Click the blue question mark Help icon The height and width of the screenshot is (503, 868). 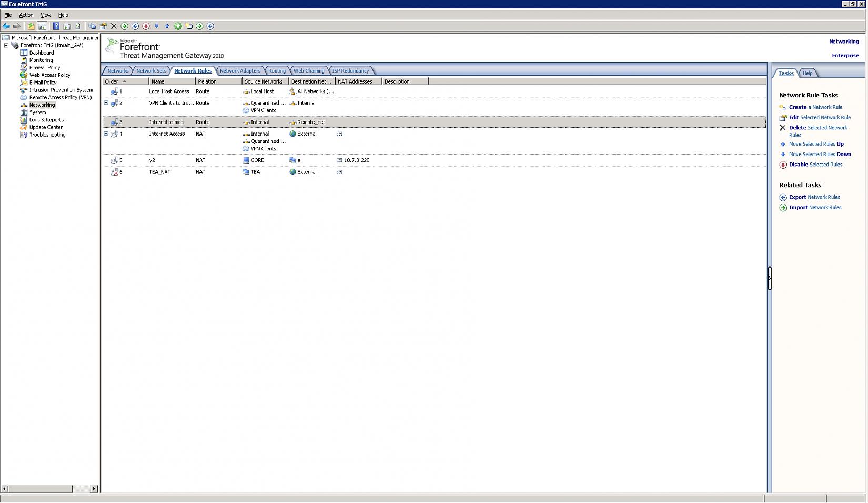56,26
